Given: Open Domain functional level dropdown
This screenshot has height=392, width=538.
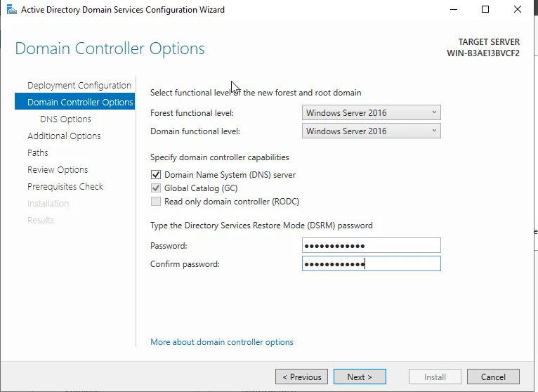Looking at the screenshot, I should click(372, 131).
